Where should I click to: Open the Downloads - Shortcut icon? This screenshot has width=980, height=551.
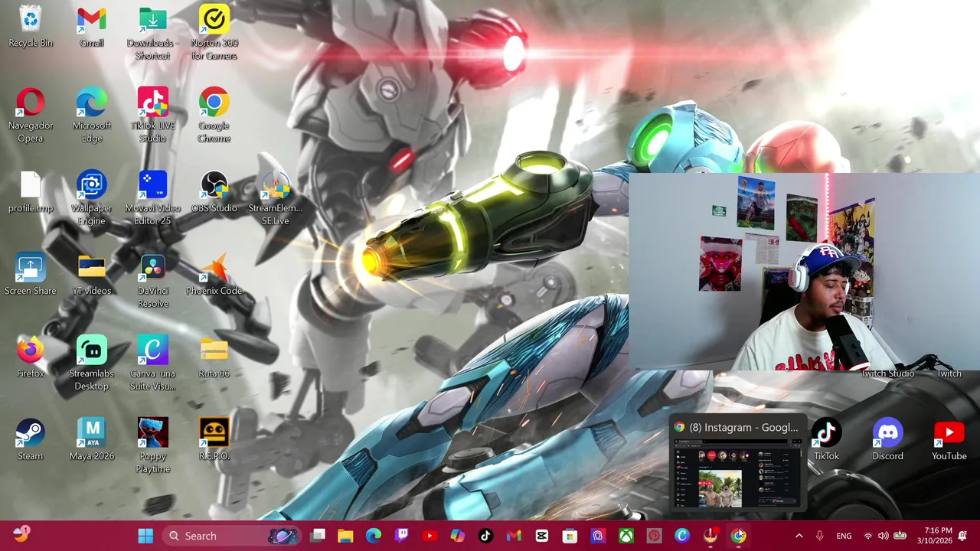[153, 33]
